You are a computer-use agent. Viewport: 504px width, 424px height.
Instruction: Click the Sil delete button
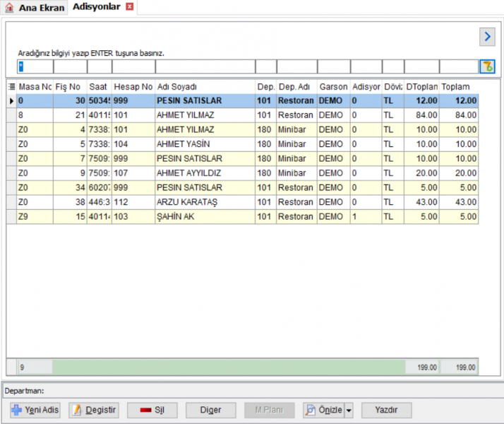152,410
